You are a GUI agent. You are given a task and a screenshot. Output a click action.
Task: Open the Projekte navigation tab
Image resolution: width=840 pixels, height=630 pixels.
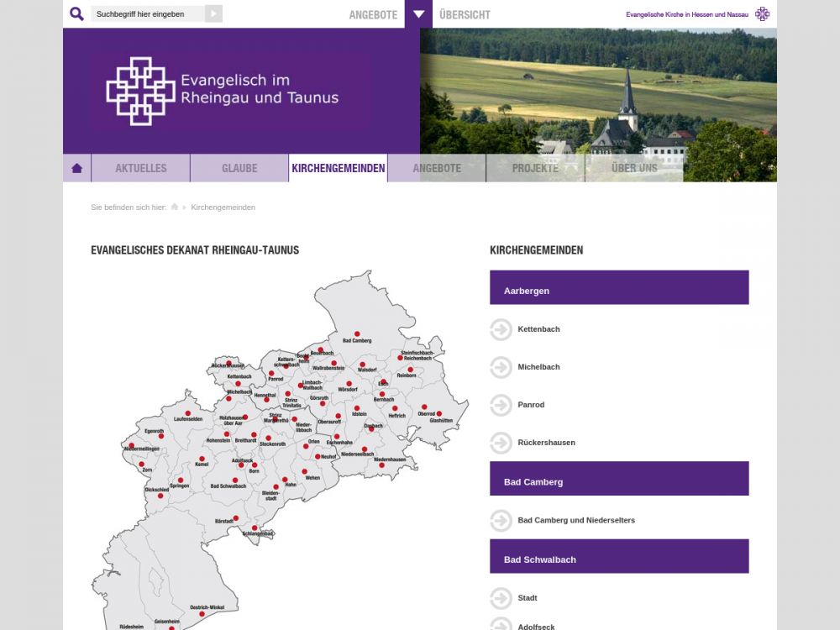point(535,168)
